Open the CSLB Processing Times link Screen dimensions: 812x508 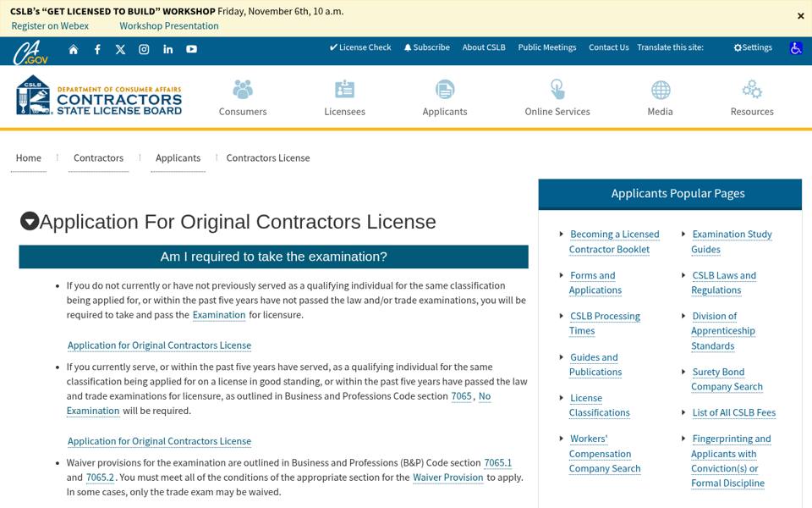click(604, 323)
